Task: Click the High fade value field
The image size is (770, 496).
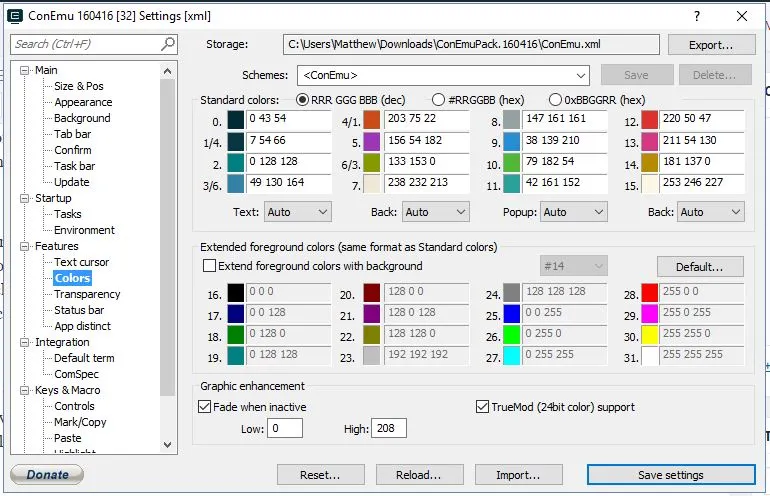Action: pyautogui.click(x=388, y=429)
